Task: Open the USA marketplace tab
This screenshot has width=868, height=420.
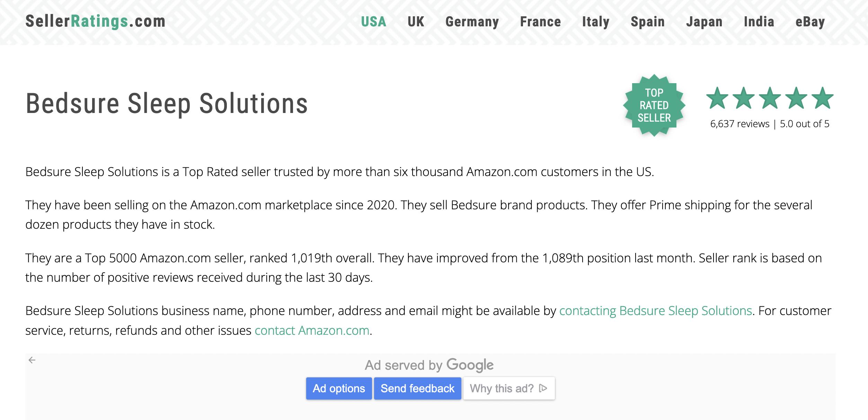Action: point(373,22)
